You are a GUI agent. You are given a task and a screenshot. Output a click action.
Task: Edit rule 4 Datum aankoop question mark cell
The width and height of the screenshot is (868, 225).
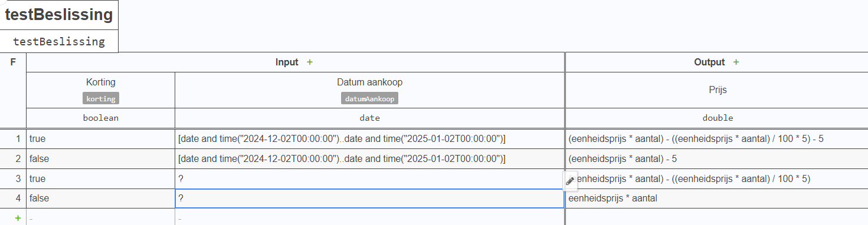[369, 198]
